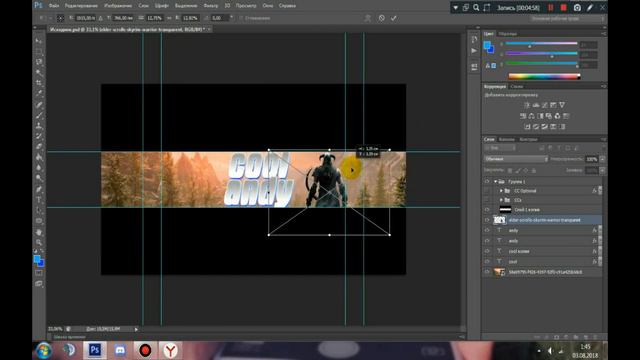Switch to the Каналы tab
Screen dimensions: 640x360
pyautogui.click(x=507, y=139)
